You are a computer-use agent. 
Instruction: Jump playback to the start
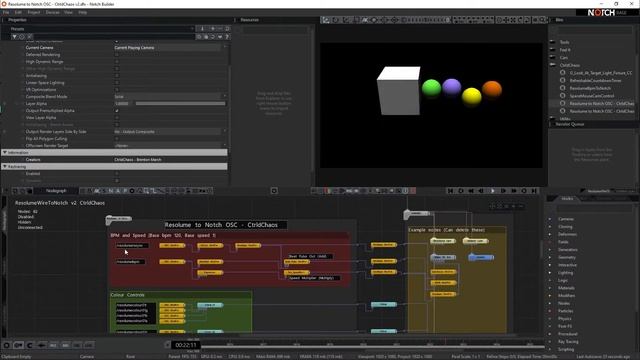point(450,191)
